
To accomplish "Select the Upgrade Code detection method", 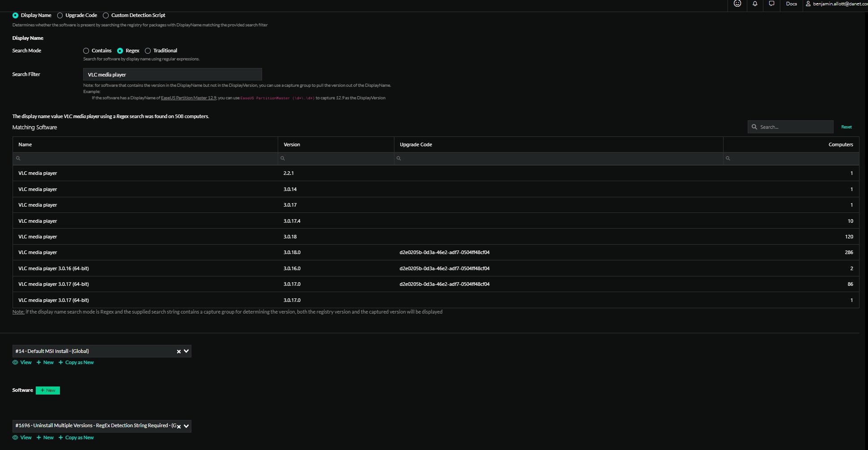I will [77, 15].
